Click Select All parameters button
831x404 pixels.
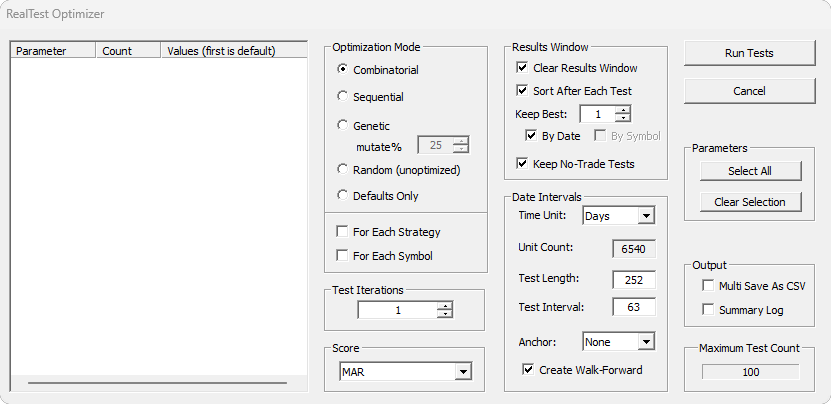(750, 171)
